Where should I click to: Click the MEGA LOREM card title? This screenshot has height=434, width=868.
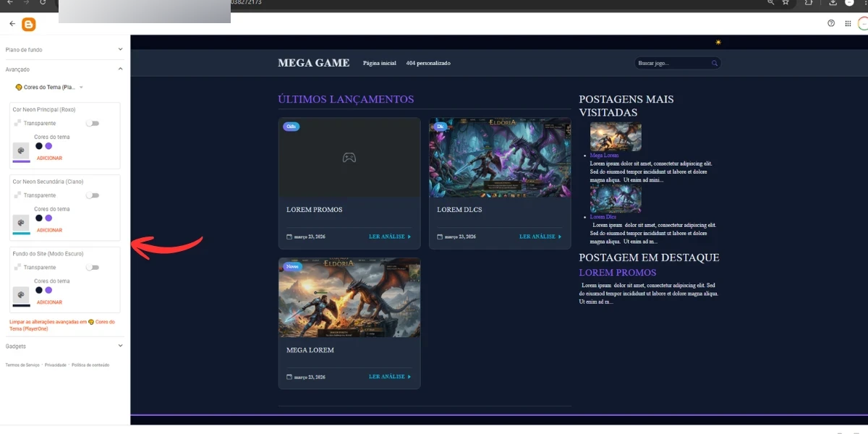click(x=310, y=350)
